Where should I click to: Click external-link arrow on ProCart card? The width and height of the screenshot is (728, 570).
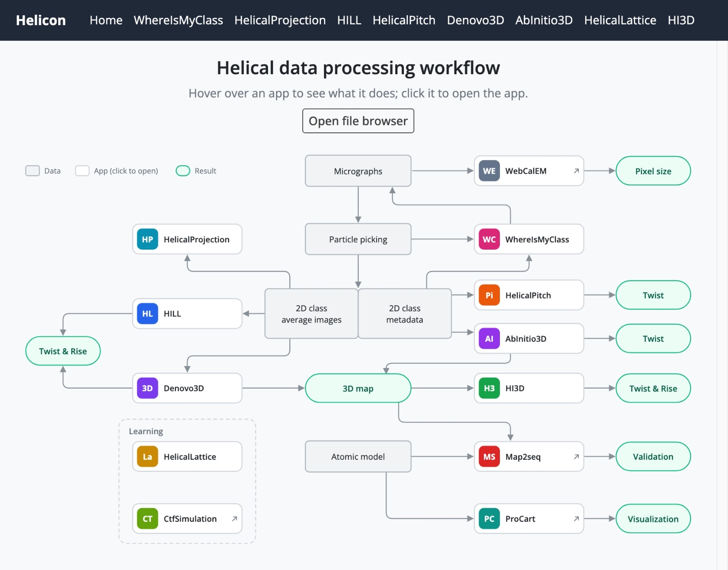click(x=576, y=519)
